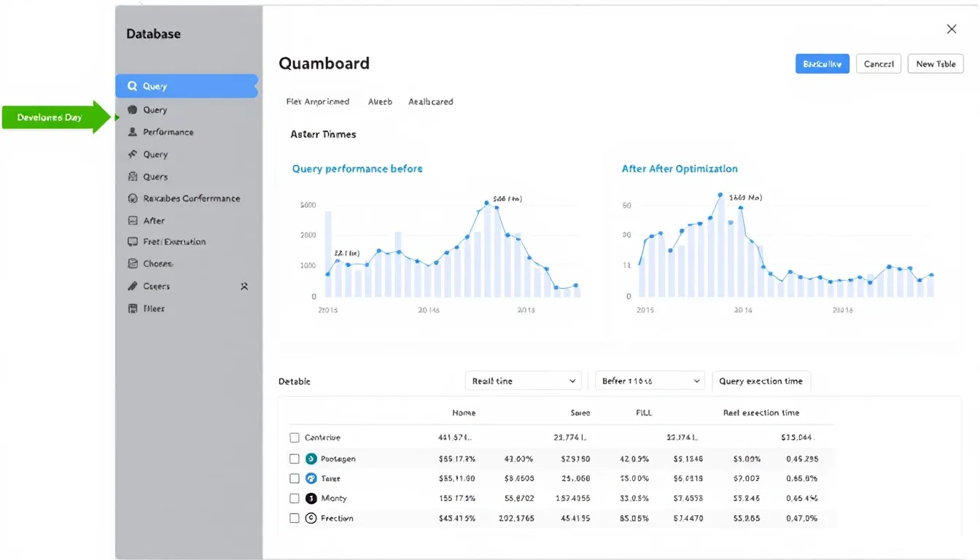Viewport: 980px width, 560px height.
Task: Switch to the Aweb tab
Action: [380, 101]
